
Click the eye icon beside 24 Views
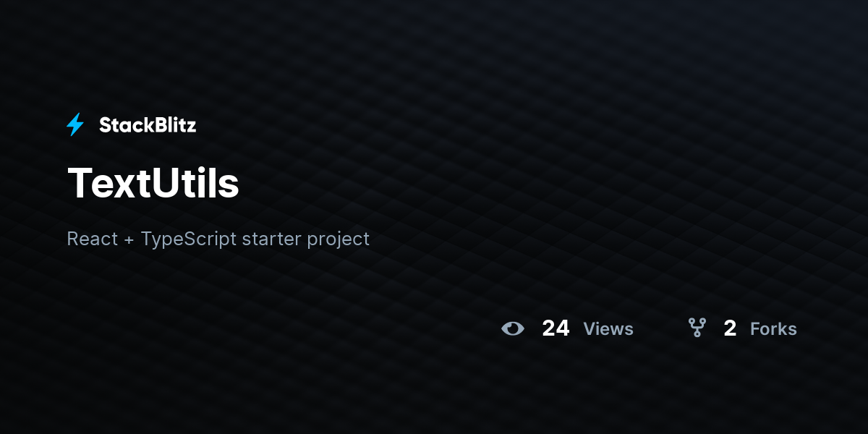click(x=513, y=328)
